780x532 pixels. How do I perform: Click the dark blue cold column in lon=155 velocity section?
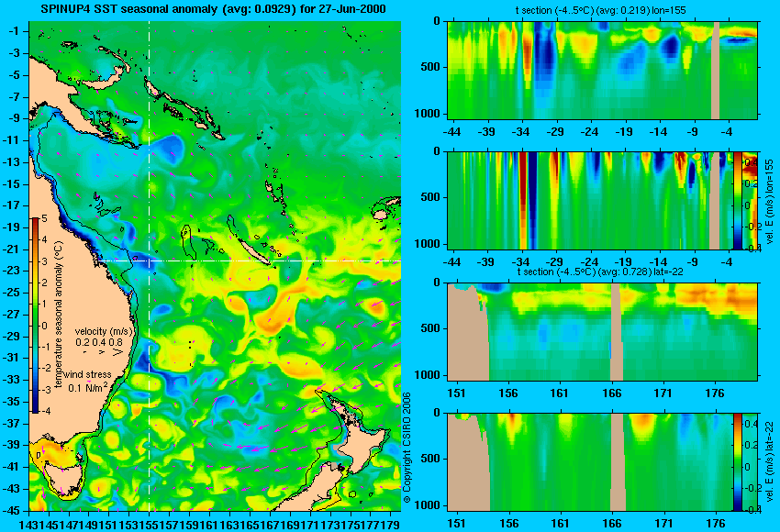pyautogui.click(x=532, y=201)
